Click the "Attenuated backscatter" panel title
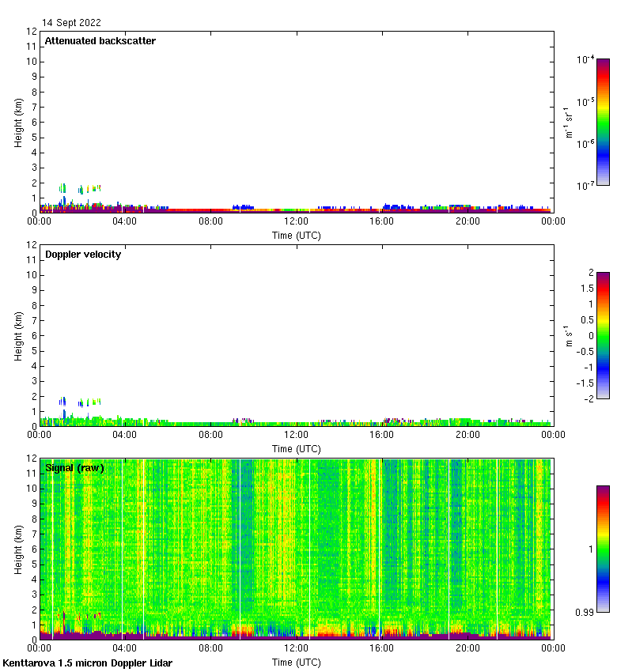This screenshot has height=672, width=617. click(x=100, y=41)
